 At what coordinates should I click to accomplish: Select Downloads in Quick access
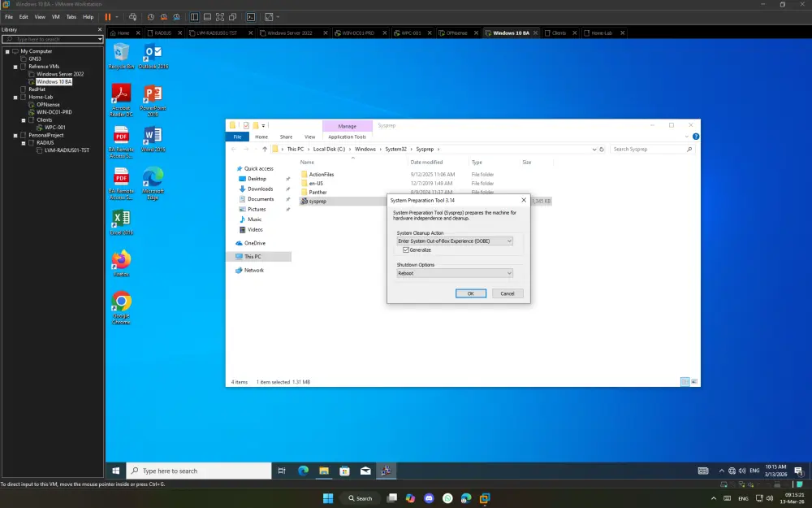(x=260, y=189)
